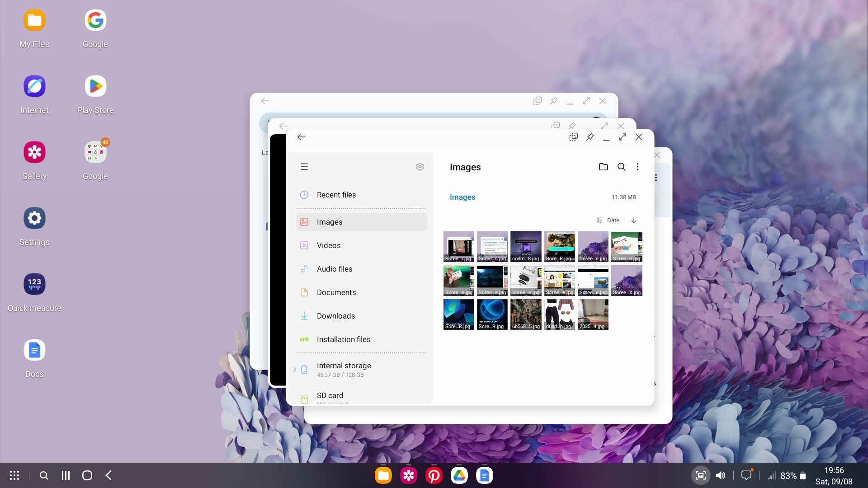
Task: Click the blue Images breadcrumb link
Action: 462,197
